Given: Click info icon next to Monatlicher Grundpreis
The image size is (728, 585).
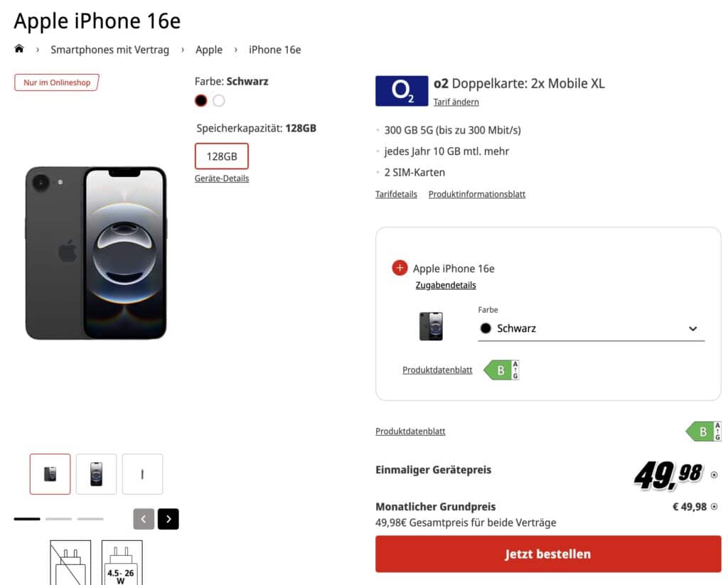Looking at the screenshot, I should coord(714,507).
